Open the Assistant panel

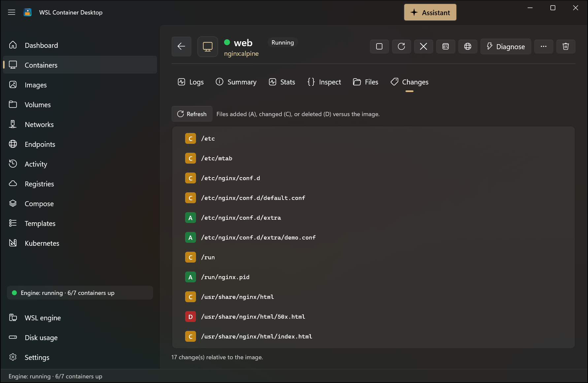(x=430, y=13)
